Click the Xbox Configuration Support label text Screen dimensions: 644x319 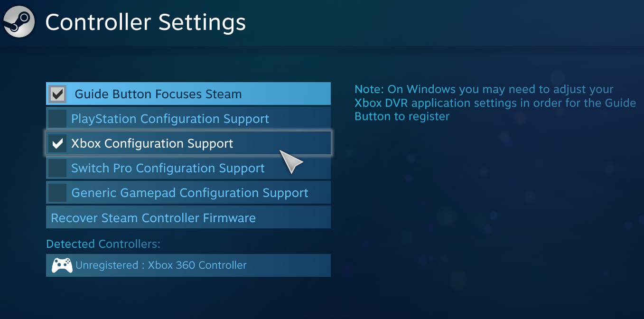point(152,143)
